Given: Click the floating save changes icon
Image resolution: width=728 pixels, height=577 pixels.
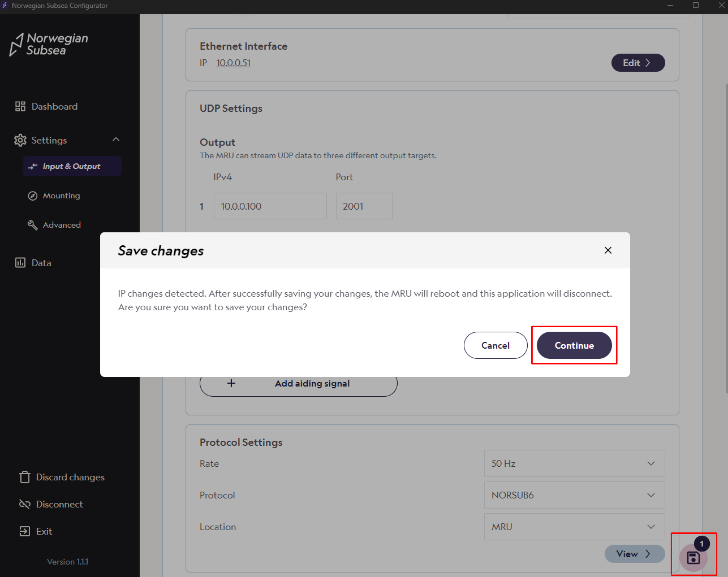Looking at the screenshot, I should coord(693,557).
